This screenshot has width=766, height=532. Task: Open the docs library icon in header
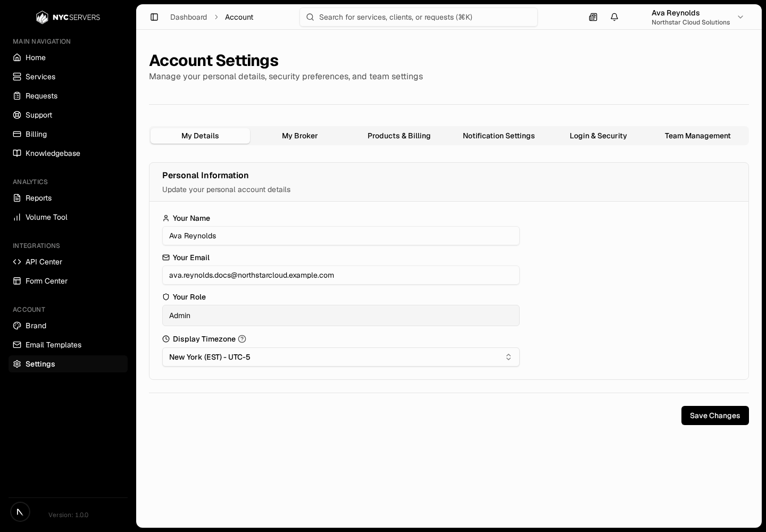[x=593, y=17]
